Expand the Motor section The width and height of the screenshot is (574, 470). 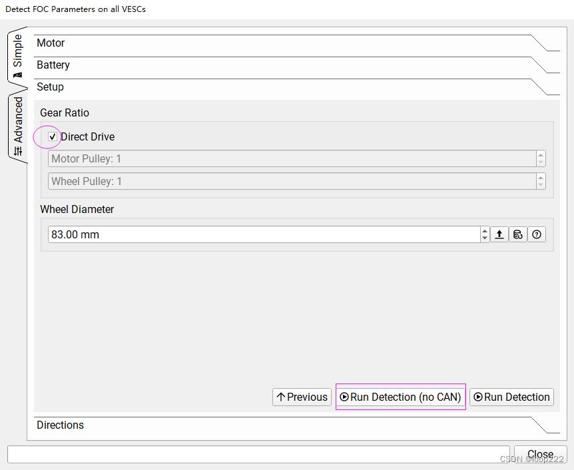click(297, 43)
